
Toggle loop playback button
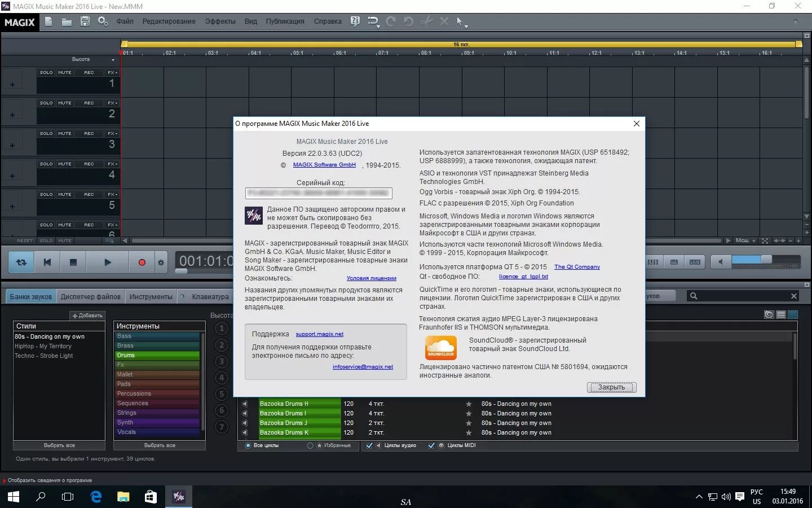pos(21,262)
